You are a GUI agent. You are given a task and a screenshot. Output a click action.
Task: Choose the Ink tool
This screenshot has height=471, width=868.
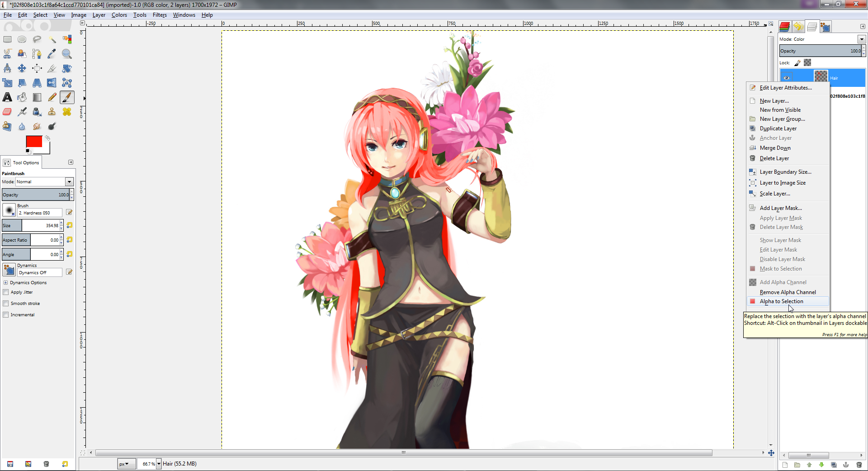click(x=37, y=112)
